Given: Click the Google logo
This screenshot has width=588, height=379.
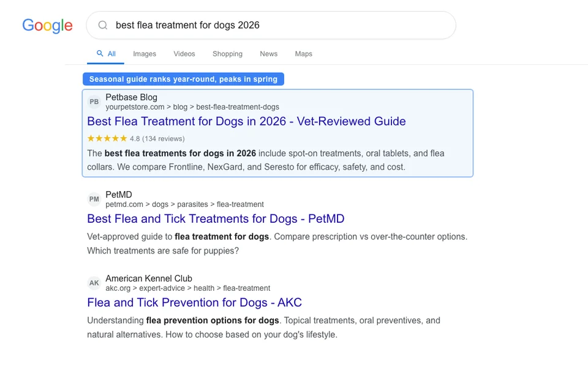Looking at the screenshot, I should tap(47, 26).
